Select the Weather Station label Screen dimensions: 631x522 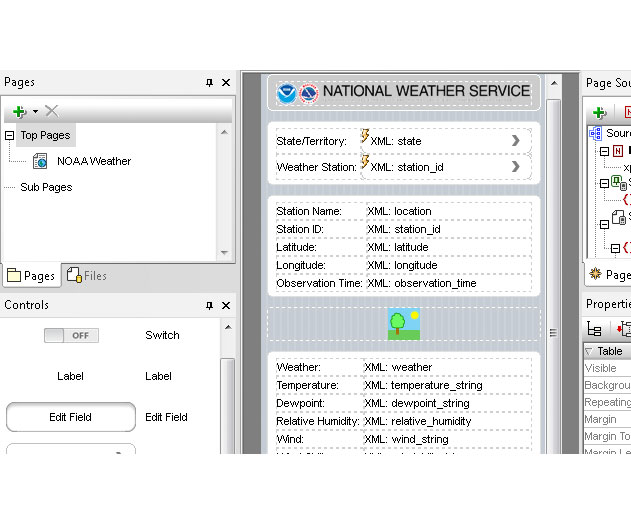(x=316, y=167)
